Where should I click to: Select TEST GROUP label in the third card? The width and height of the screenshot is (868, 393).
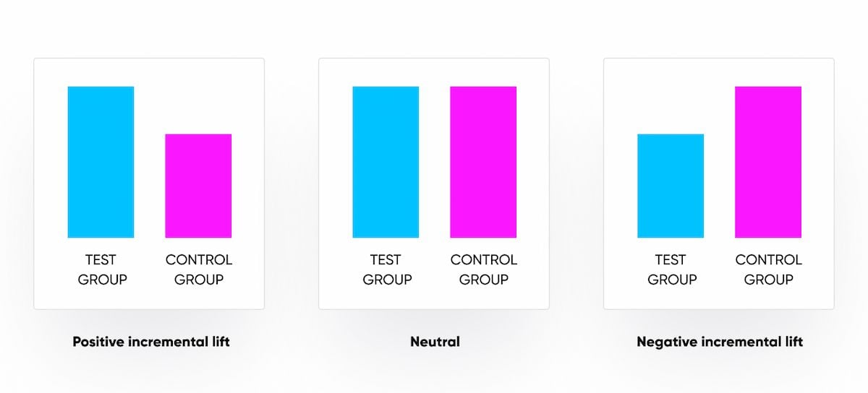[x=672, y=269]
